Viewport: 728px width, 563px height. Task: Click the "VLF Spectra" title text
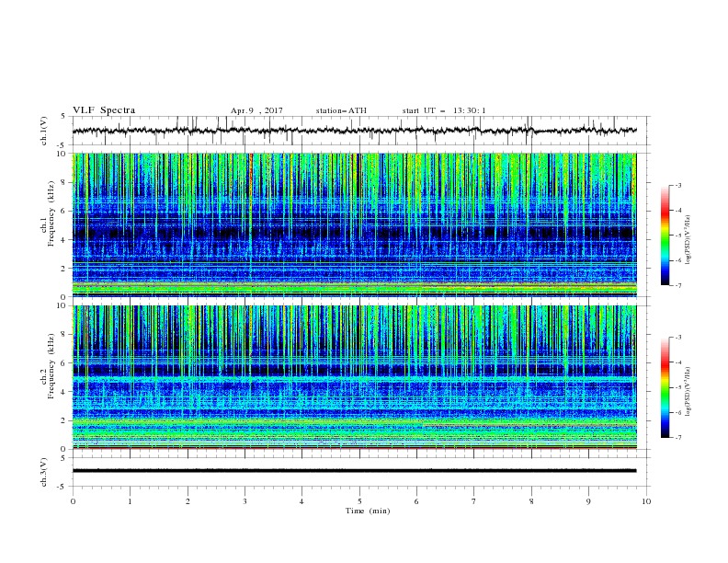click(104, 110)
